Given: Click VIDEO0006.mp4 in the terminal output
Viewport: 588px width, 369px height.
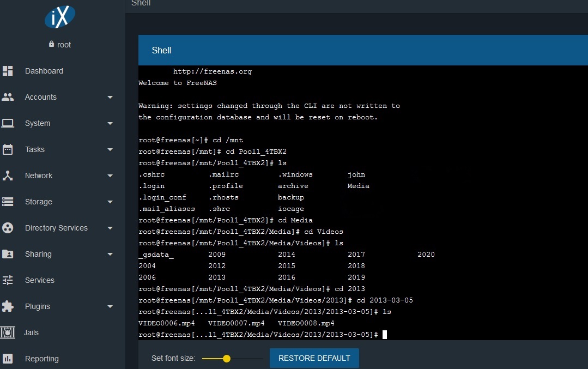Looking at the screenshot, I should (167, 323).
